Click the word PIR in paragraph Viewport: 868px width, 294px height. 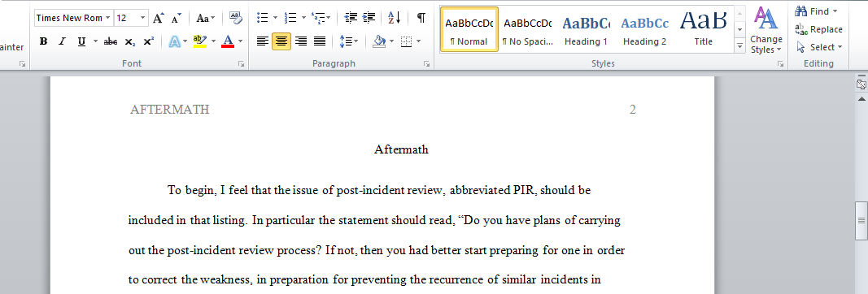(x=524, y=190)
